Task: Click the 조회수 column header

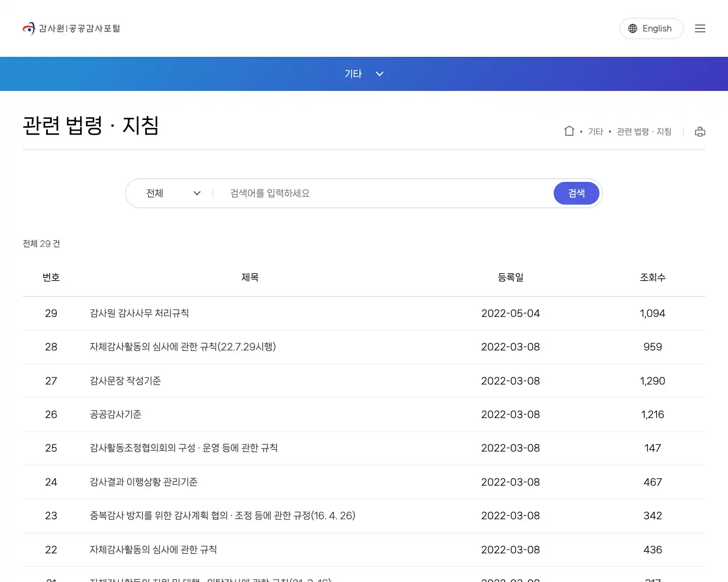Action: click(x=652, y=277)
